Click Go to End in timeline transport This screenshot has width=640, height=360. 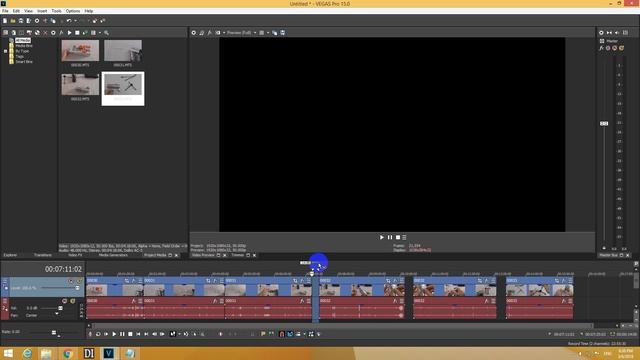(146, 334)
